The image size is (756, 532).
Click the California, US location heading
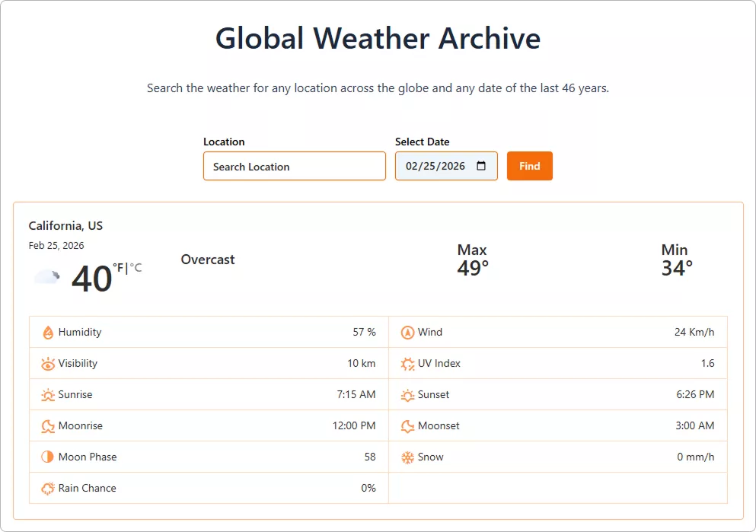pyautogui.click(x=65, y=225)
